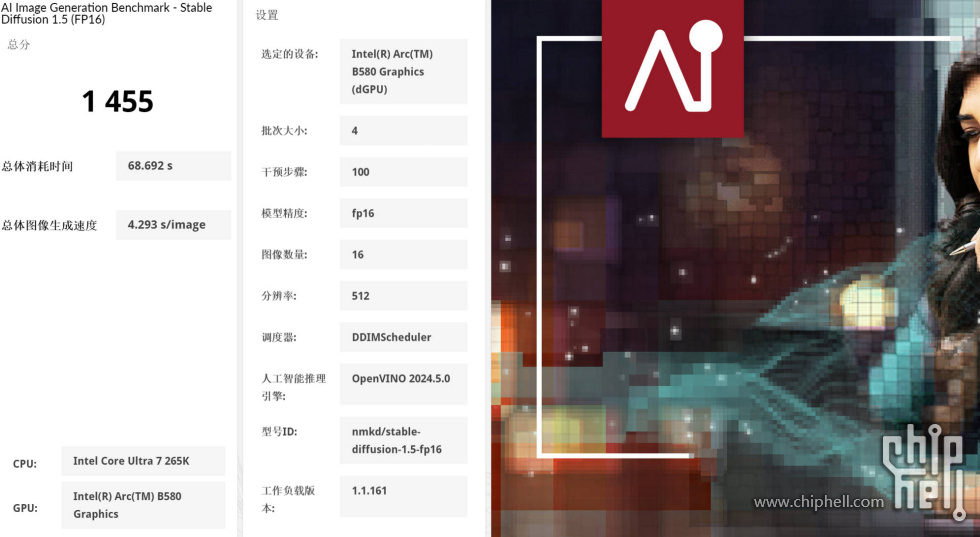Click the 人工智能推理引擎 label
The height and width of the screenshot is (537, 980).
(294, 387)
